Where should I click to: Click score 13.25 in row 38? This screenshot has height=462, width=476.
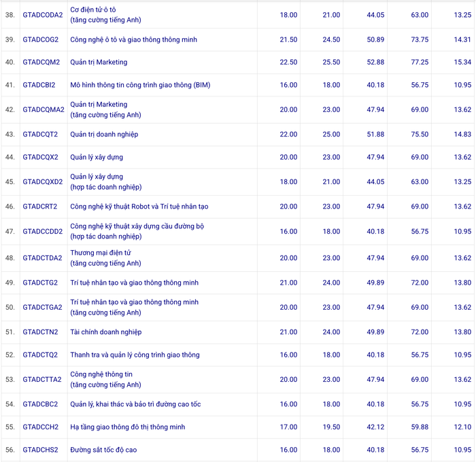click(462, 15)
